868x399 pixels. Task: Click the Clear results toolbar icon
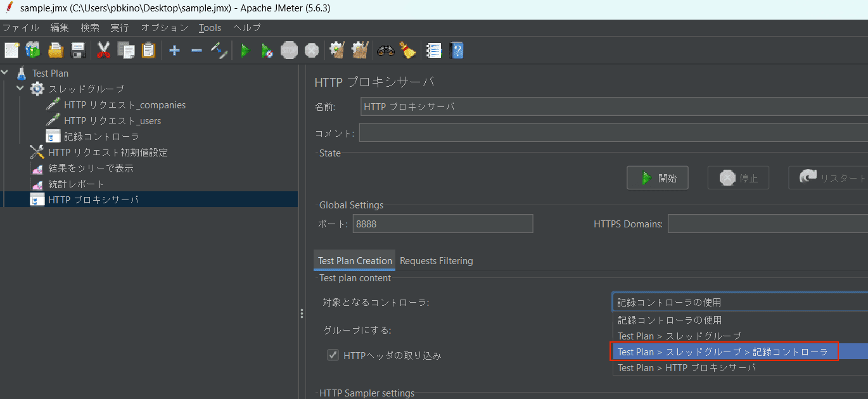[x=337, y=51]
